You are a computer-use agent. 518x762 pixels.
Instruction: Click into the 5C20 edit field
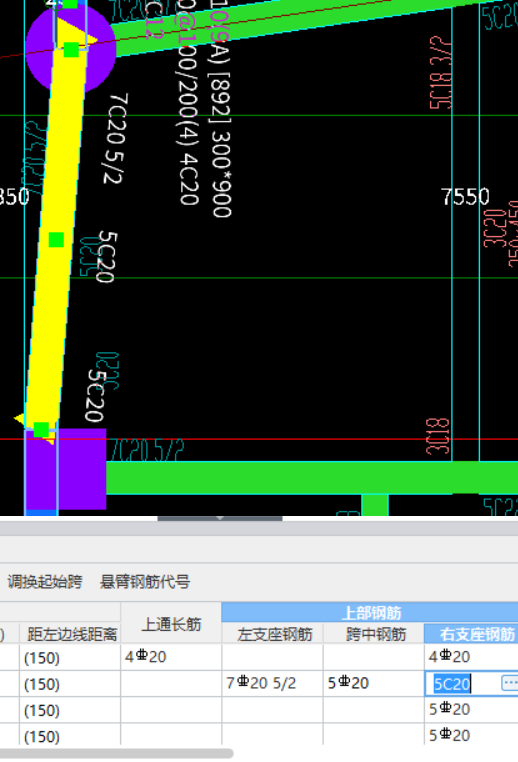tap(462, 684)
